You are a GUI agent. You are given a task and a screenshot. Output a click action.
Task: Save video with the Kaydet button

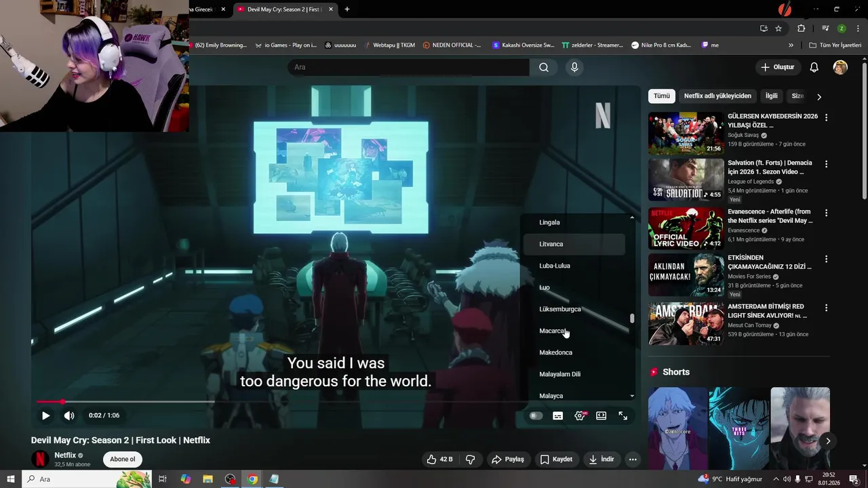(x=556, y=460)
